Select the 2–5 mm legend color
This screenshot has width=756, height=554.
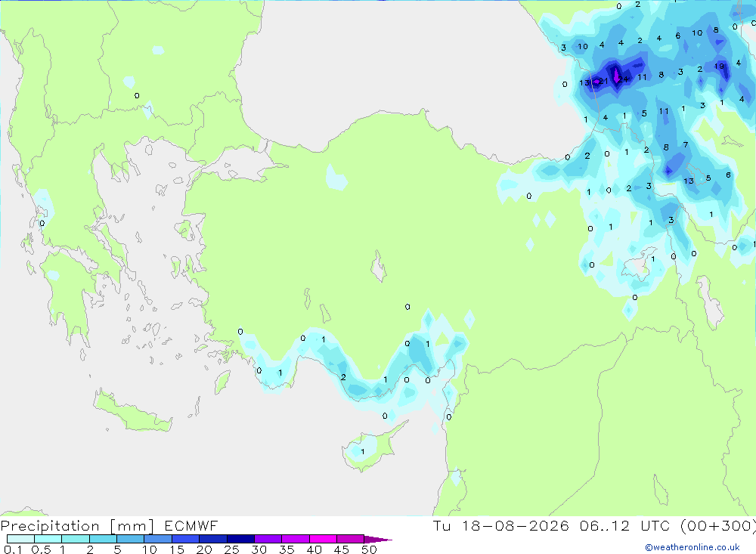tap(103, 539)
